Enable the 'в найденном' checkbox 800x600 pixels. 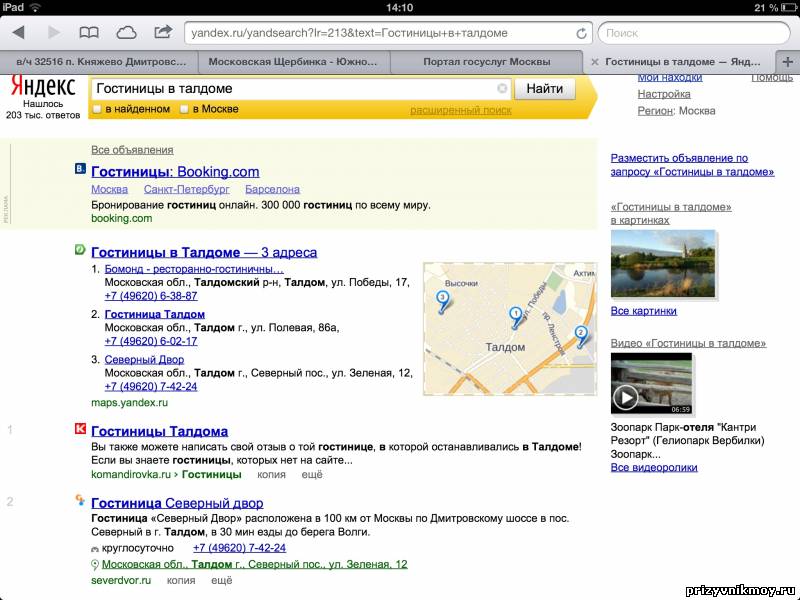click(97, 109)
